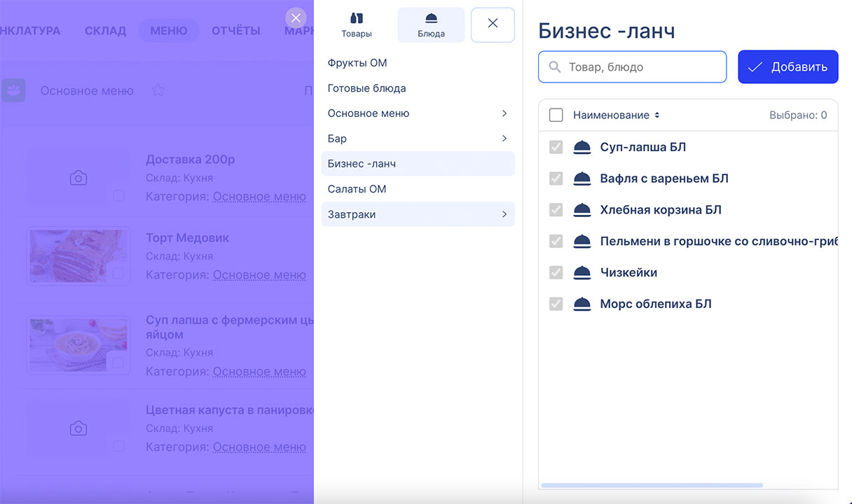The width and height of the screenshot is (852, 504).
Task: Toggle checkbox for Суп-лапша БЛ
Action: [556, 147]
